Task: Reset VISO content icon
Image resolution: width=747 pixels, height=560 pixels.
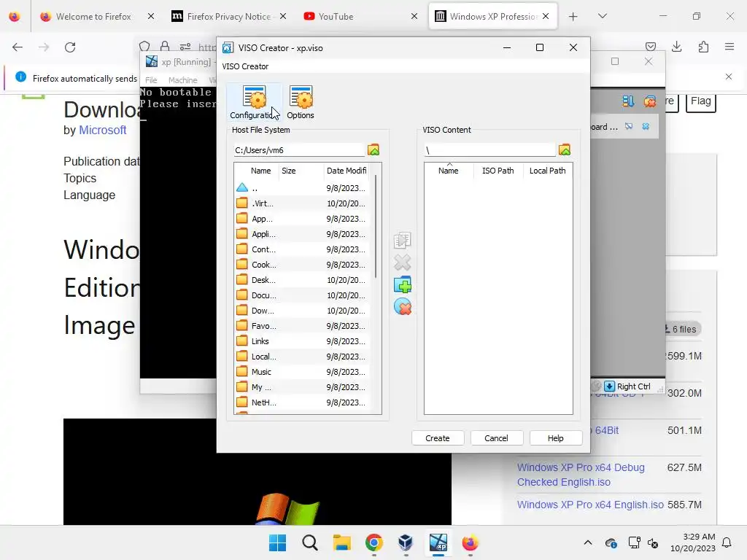Action: click(402, 307)
